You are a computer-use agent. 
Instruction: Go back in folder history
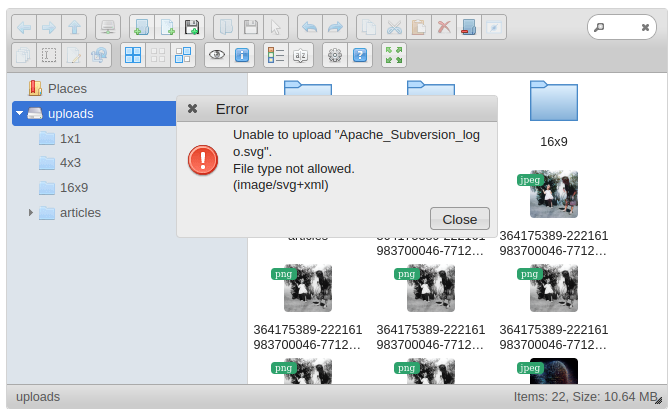[x=24, y=27]
